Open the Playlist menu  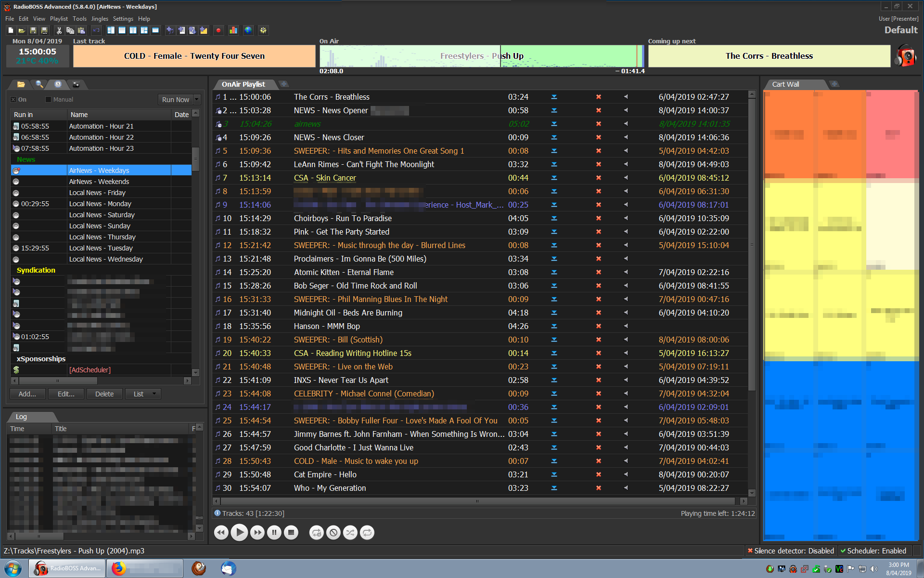point(59,19)
